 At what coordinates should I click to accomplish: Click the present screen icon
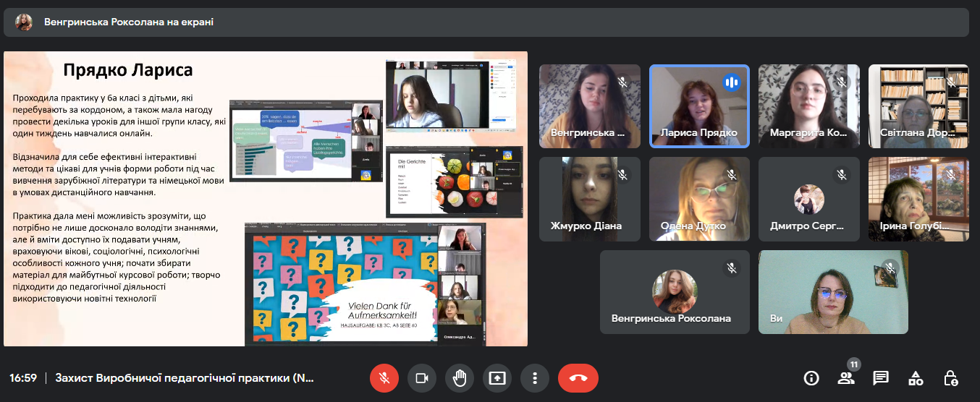click(x=497, y=377)
